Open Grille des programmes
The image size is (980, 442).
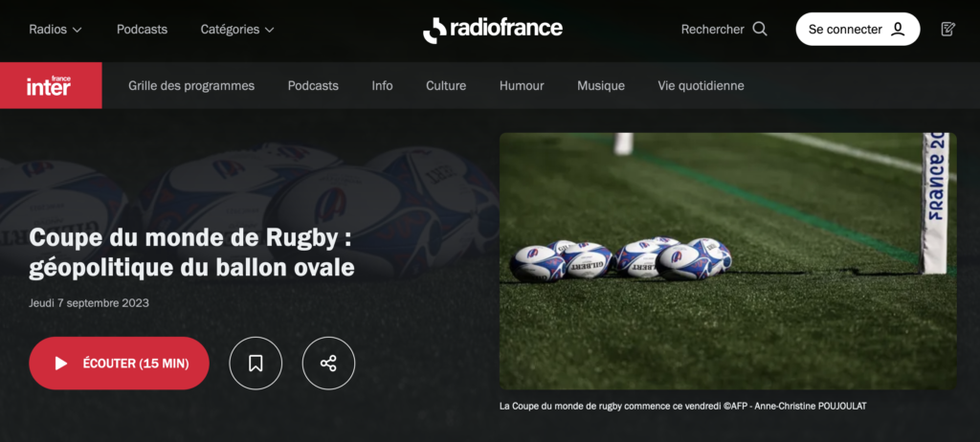coord(191,86)
